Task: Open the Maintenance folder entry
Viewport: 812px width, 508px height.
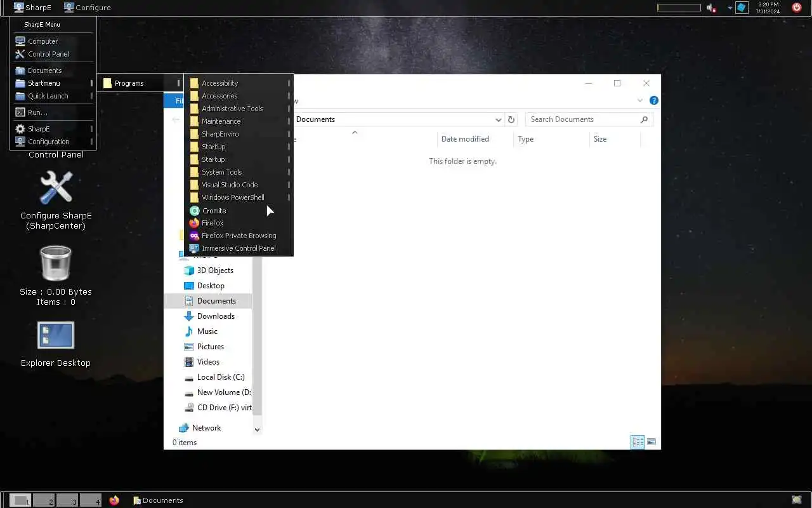Action: coord(239,121)
